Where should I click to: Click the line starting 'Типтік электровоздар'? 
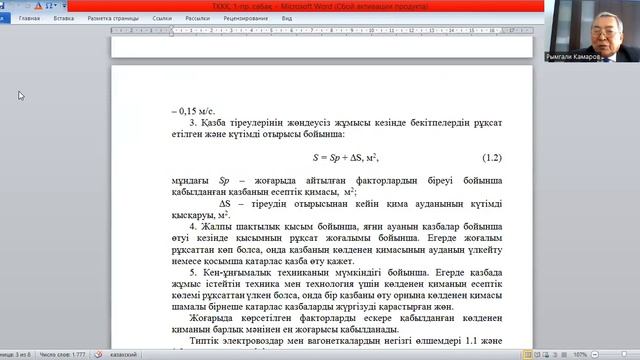tap(346, 340)
